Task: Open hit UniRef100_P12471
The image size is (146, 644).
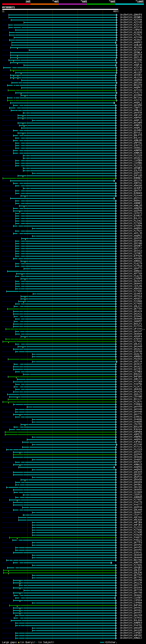Action: [131, 387]
